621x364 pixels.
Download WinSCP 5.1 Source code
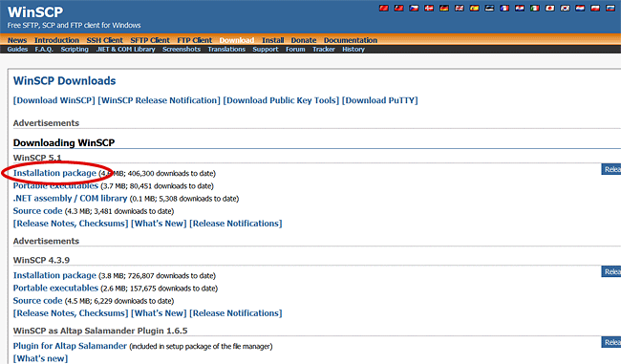[x=37, y=211]
